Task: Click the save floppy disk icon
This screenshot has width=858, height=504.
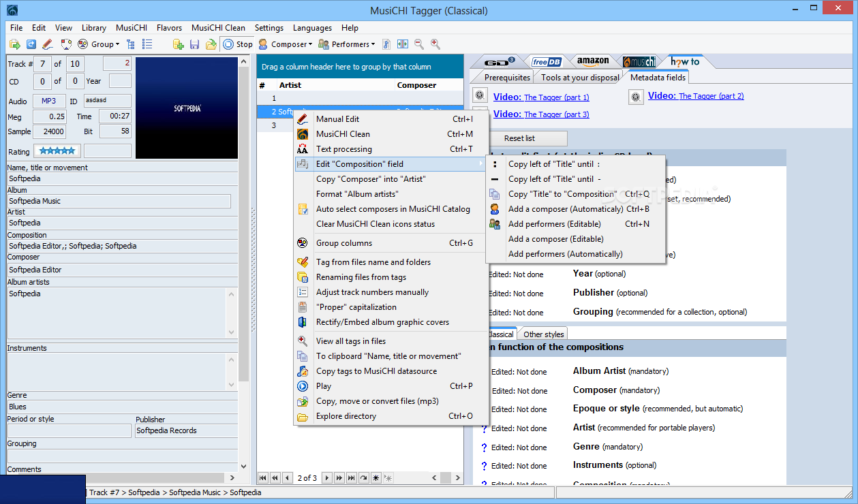Action: pyautogui.click(x=194, y=44)
